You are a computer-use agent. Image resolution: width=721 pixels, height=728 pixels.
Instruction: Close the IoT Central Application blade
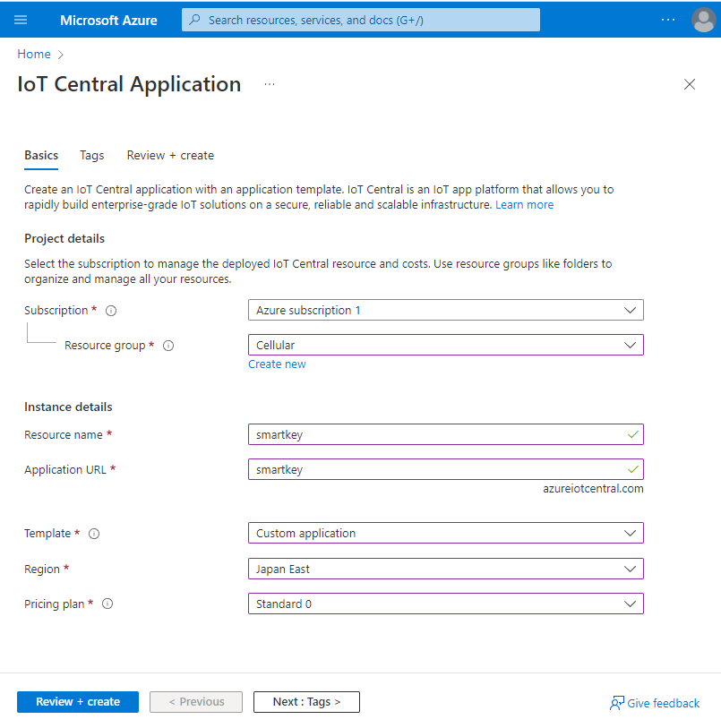(x=690, y=84)
